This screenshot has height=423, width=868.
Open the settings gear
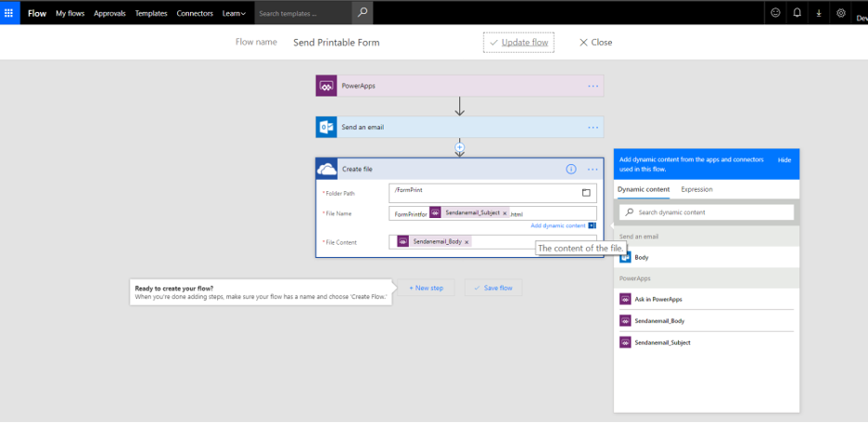pos(841,13)
